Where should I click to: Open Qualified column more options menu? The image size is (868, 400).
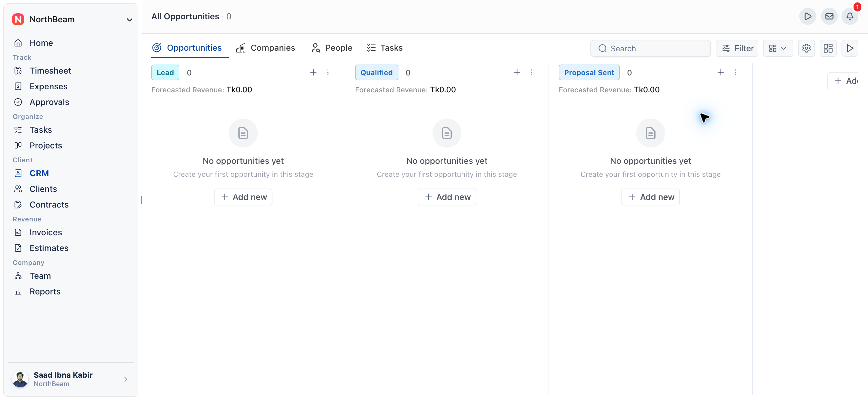(x=531, y=72)
